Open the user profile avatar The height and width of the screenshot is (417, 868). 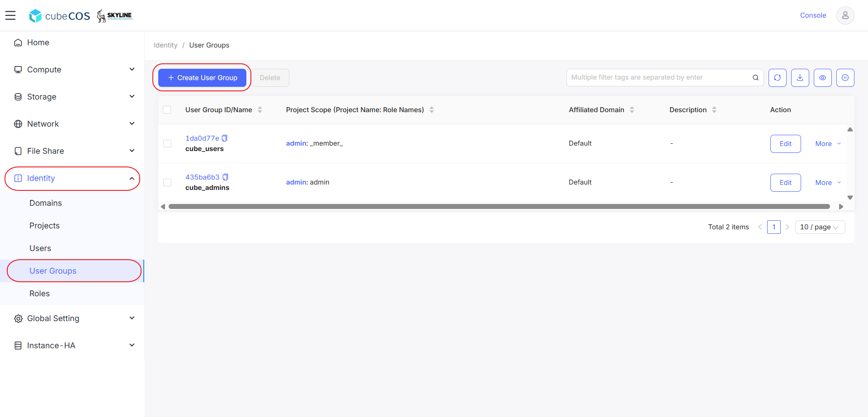pyautogui.click(x=845, y=15)
